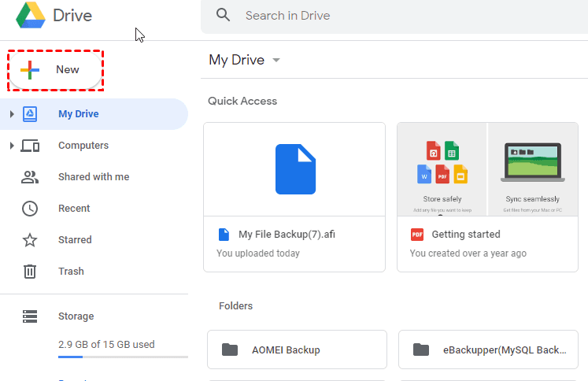
Task: Select My Drive in the sidebar
Action: click(x=78, y=114)
